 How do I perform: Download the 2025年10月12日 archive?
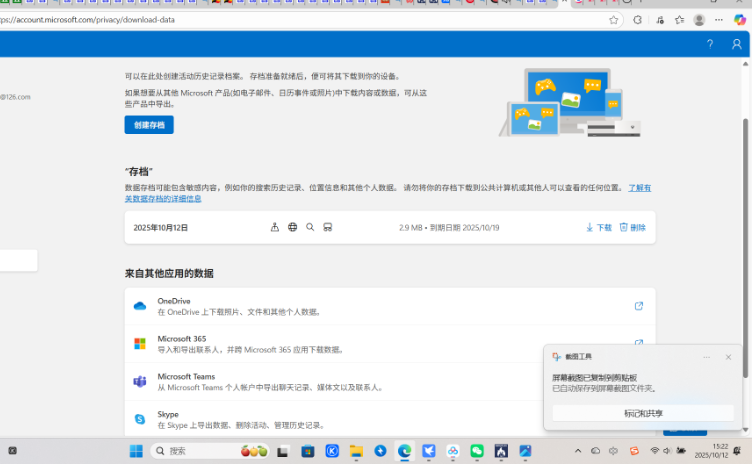pos(599,228)
